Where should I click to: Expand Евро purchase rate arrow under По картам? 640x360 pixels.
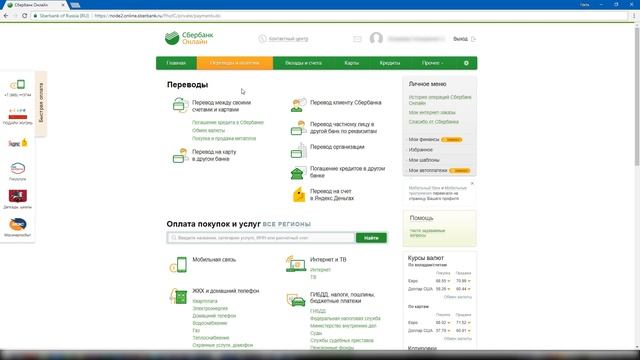[449, 323]
